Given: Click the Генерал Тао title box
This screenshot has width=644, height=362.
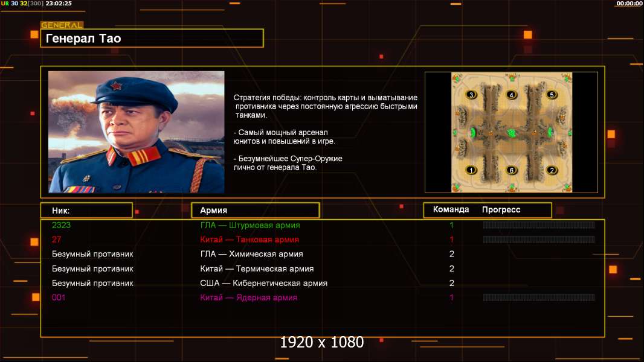Looking at the screenshot, I should (x=152, y=38).
